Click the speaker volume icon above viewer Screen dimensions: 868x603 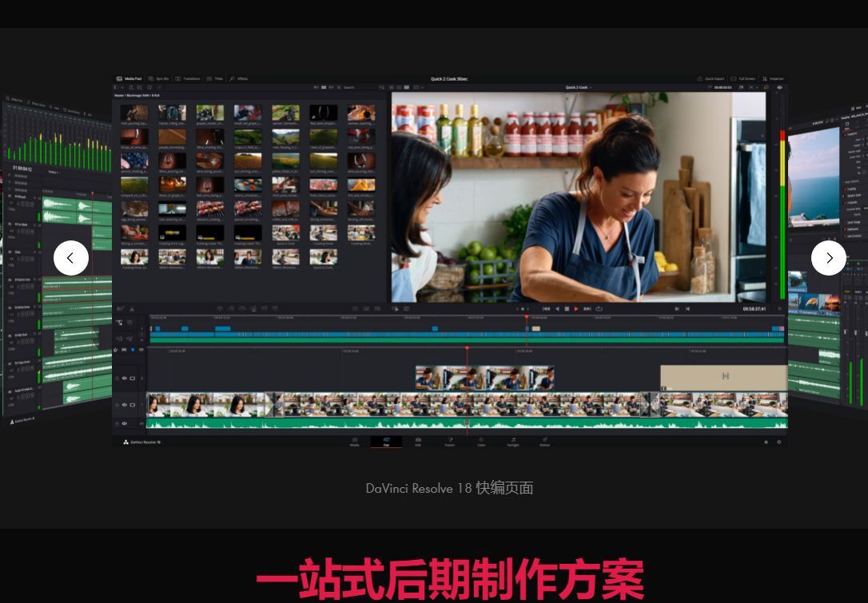[x=780, y=87]
